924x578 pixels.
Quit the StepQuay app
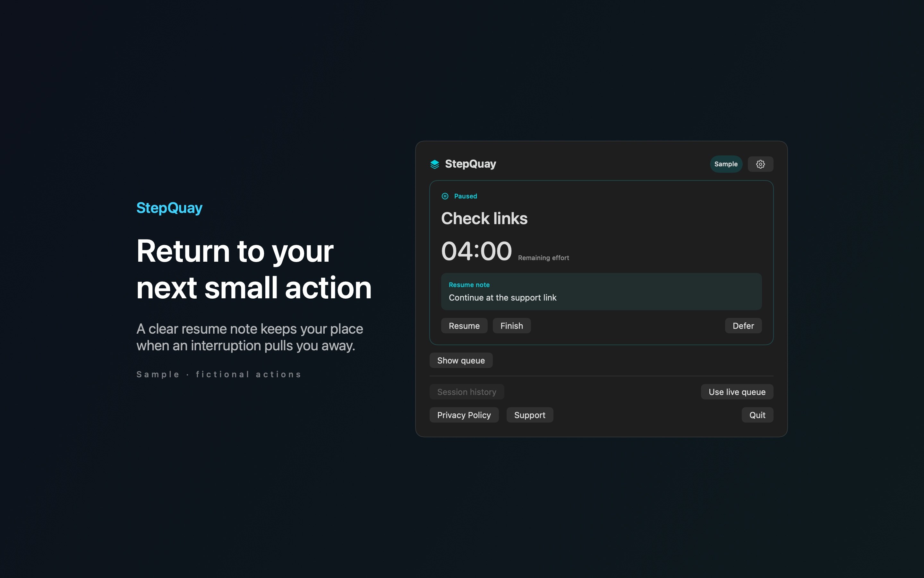click(x=757, y=415)
